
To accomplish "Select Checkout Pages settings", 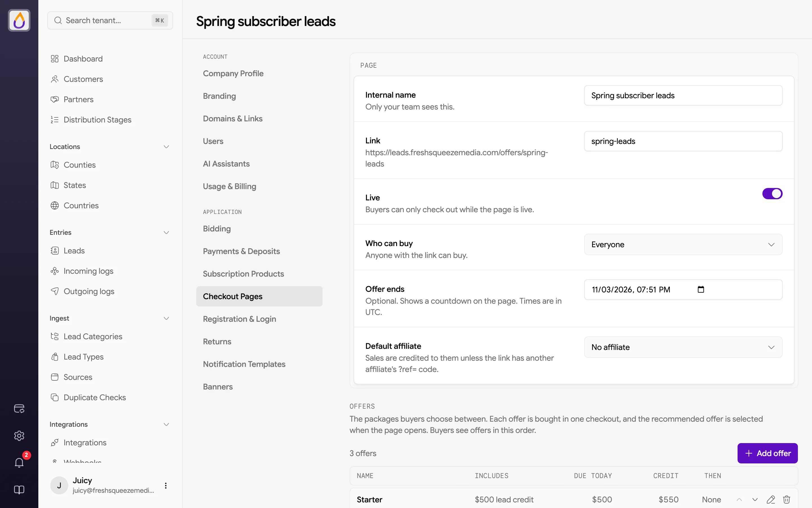I will (259, 296).
